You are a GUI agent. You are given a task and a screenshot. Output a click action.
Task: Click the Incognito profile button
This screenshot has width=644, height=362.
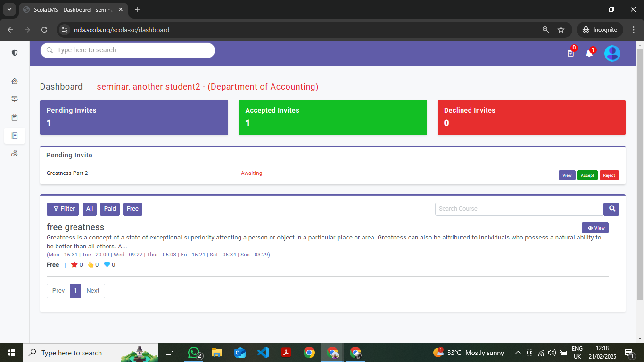600,30
